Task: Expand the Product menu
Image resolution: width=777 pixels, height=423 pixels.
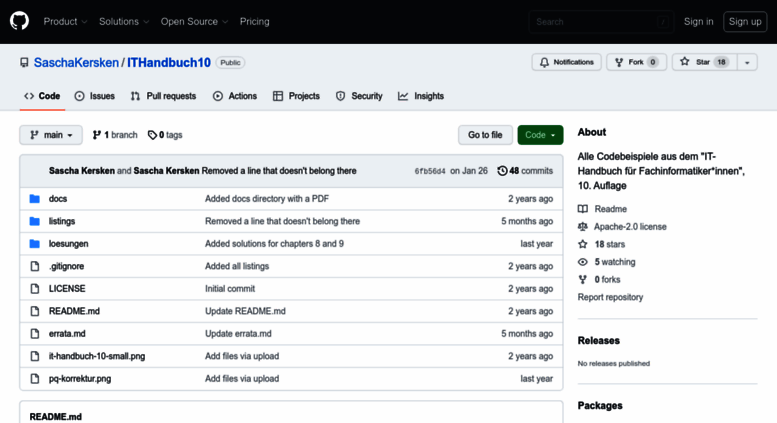Action: point(65,22)
